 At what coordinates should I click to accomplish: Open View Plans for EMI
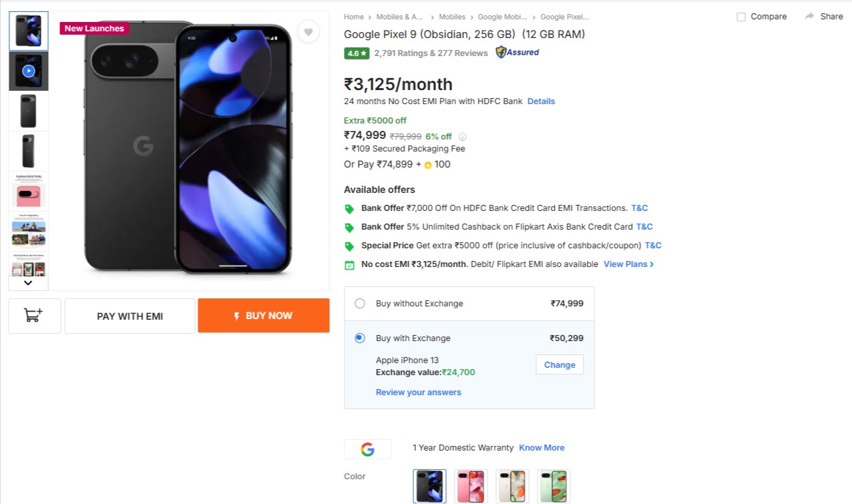[628, 264]
